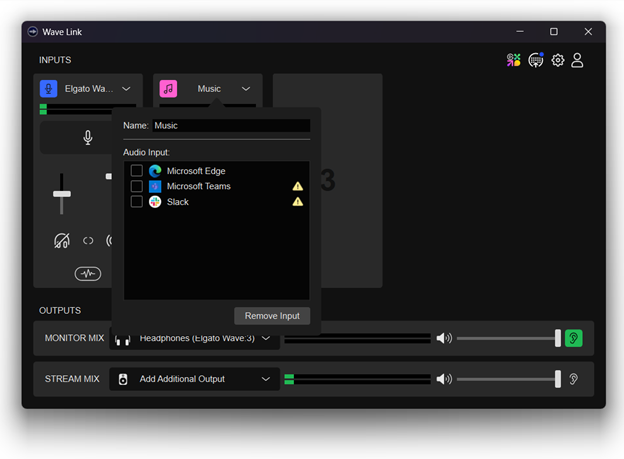The image size is (624, 459).
Task: Click the warning icon next to Microsoft Teams
Action: [x=298, y=186]
